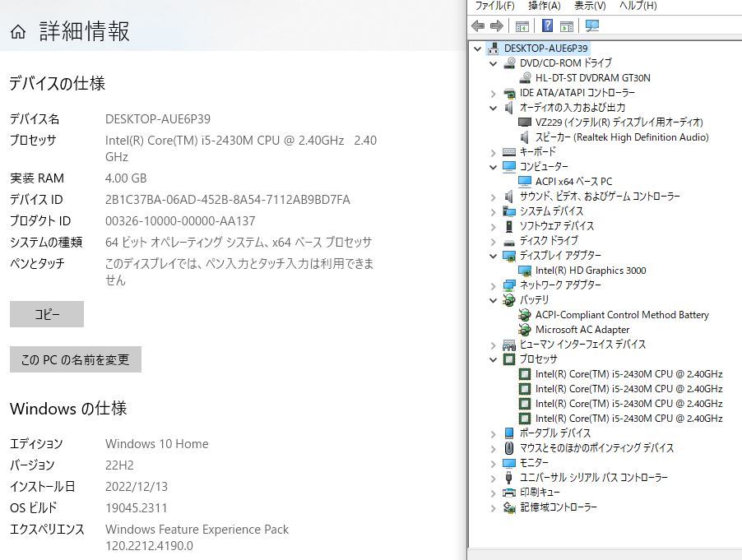The image size is (742, 560).
Task: Click the product ID value 00326-10000-00000-AA137
Action: pyautogui.click(x=180, y=221)
